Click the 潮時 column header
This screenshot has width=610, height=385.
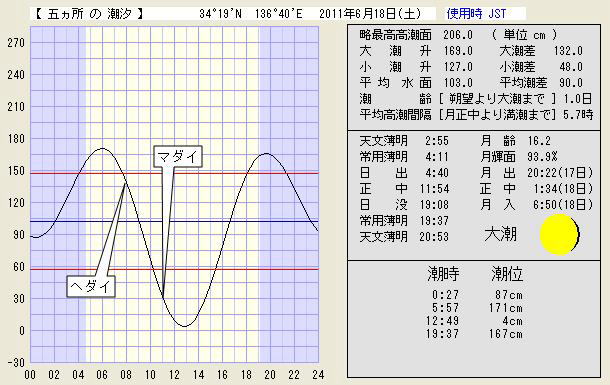[443, 274]
